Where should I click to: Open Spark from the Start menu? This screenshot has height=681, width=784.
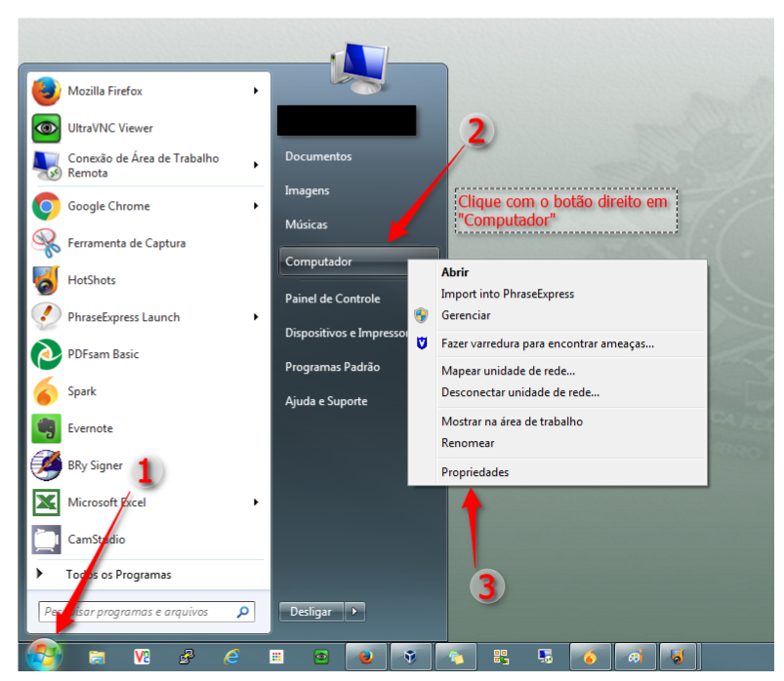click(148, 390)
